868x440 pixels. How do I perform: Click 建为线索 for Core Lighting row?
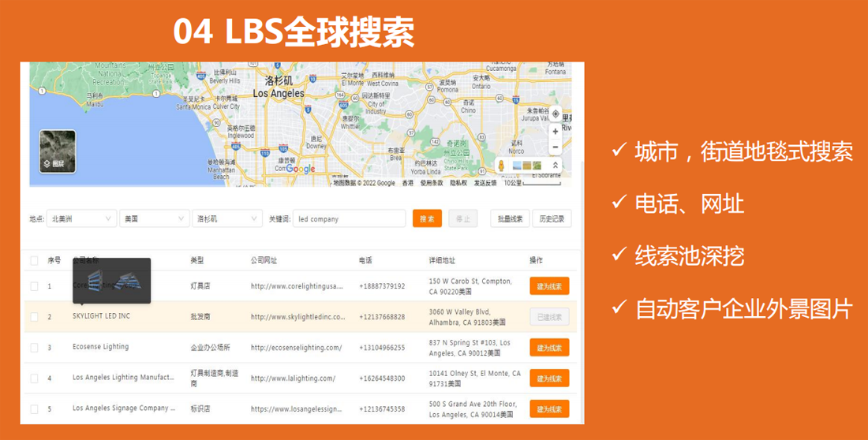click(549, 285)
